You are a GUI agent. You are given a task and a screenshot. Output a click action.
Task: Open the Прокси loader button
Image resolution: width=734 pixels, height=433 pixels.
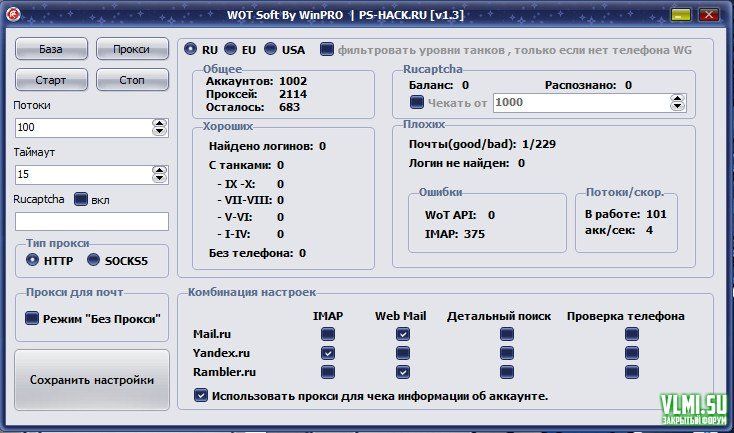[x=132, y=49]
